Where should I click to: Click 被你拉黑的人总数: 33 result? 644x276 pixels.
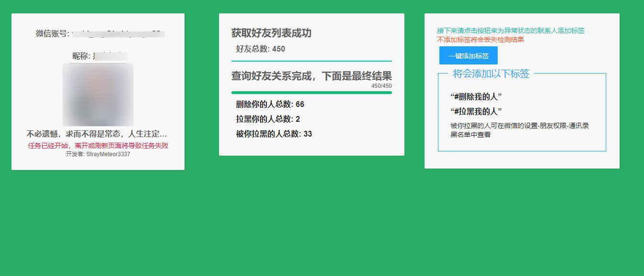tap(273, 134)
